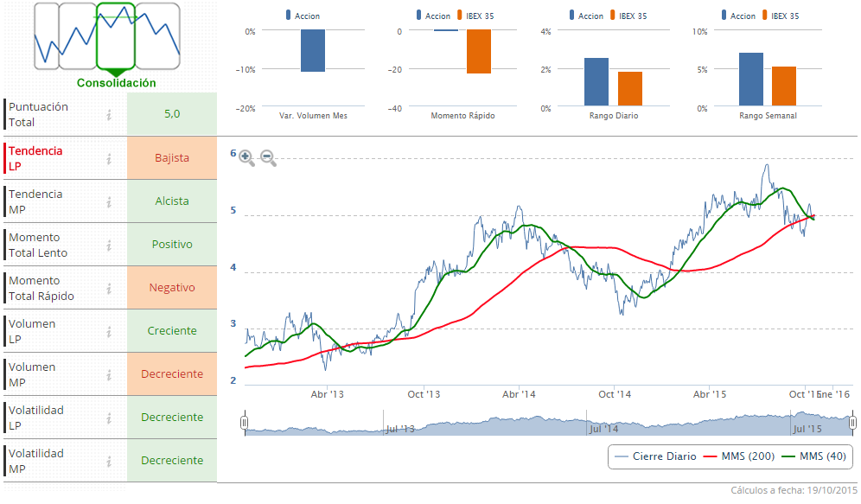This screenshot has height=504, width=861.
Task: Open the info icon for Puntuación Total
Action: click(x=109, y=115)
